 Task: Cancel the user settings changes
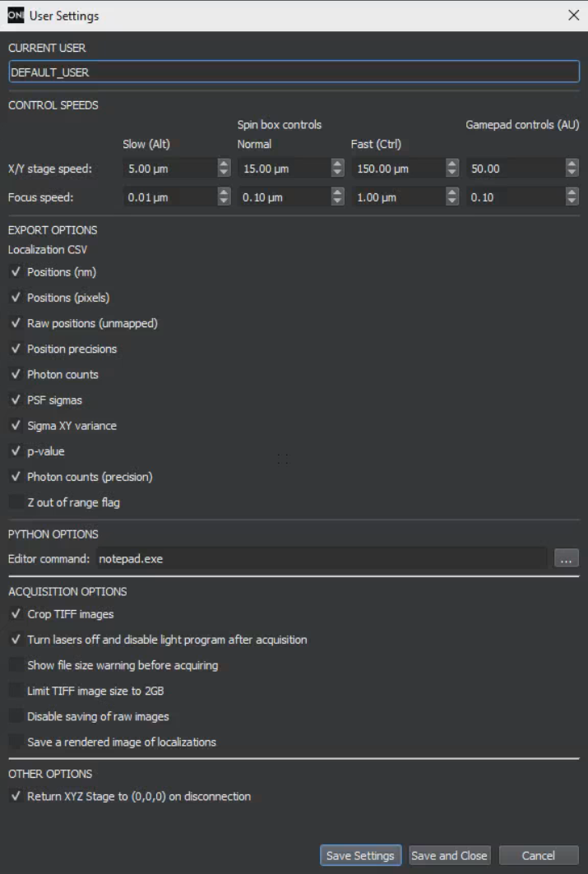[x=538, y=855]
